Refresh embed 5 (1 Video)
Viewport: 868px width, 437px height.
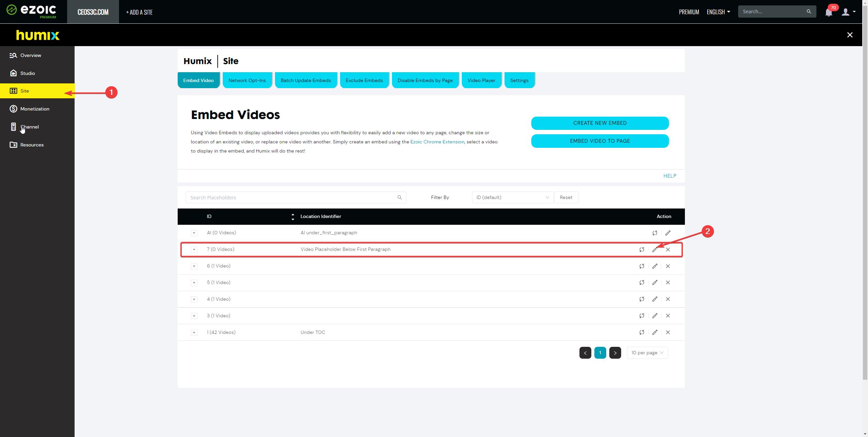(642, 282)
